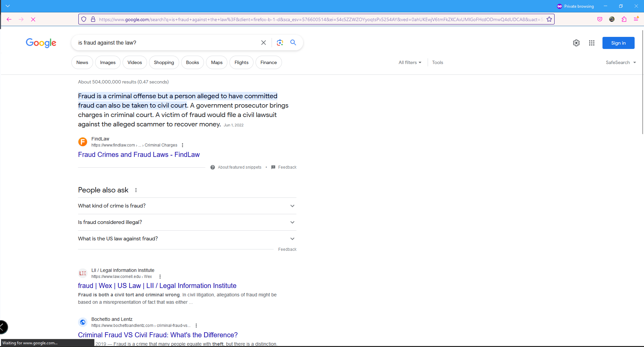Open the tracking protection shield icon
The image size is (644, 347).
[84, 19]
